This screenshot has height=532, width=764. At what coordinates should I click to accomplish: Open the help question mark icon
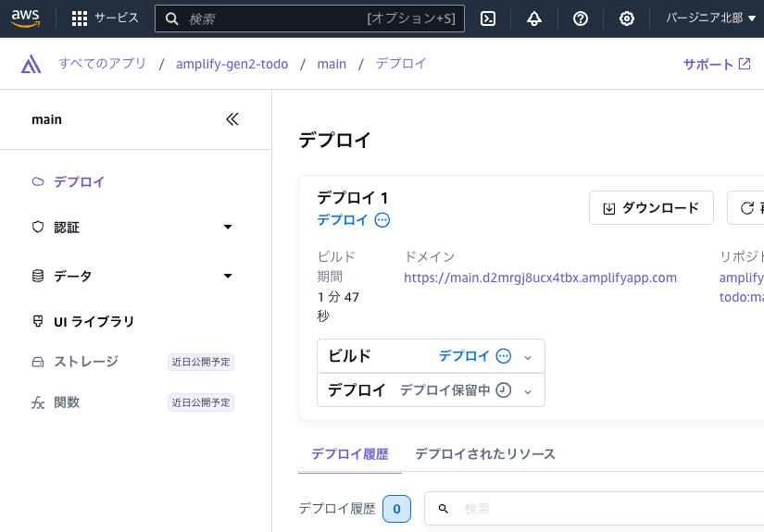581,19
